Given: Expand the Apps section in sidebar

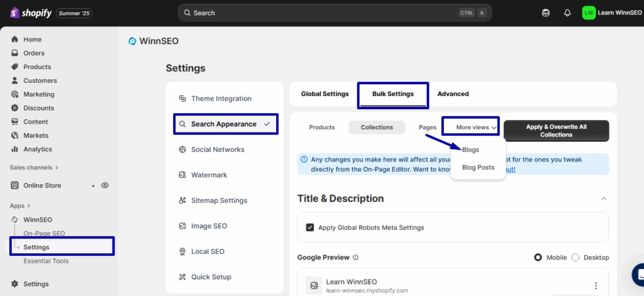Looking at the screenshot, I should click(20, 206).
